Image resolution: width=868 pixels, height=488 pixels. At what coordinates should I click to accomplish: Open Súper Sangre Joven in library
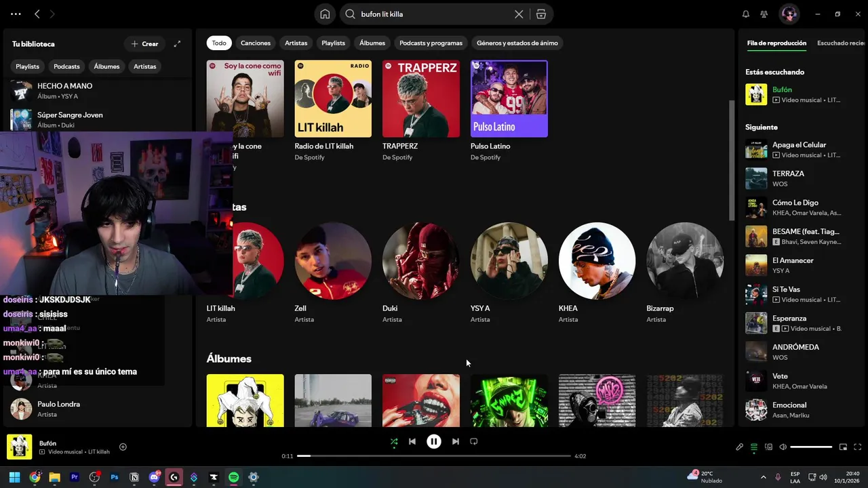[x=98, y=120]
